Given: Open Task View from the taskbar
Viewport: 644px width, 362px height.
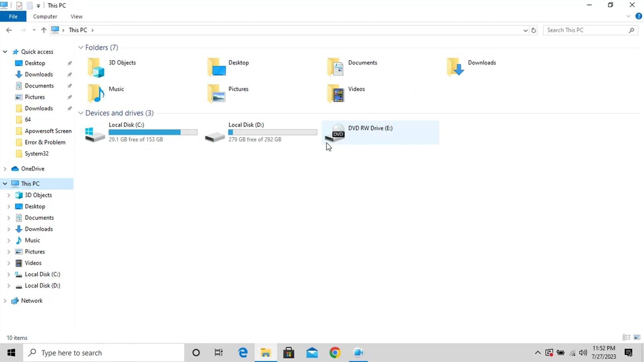Looking at the screenshot, I should [219, 353].
